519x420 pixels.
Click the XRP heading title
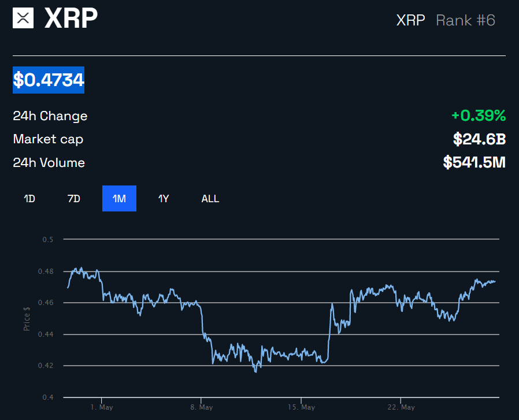click(x=71, y=18)
